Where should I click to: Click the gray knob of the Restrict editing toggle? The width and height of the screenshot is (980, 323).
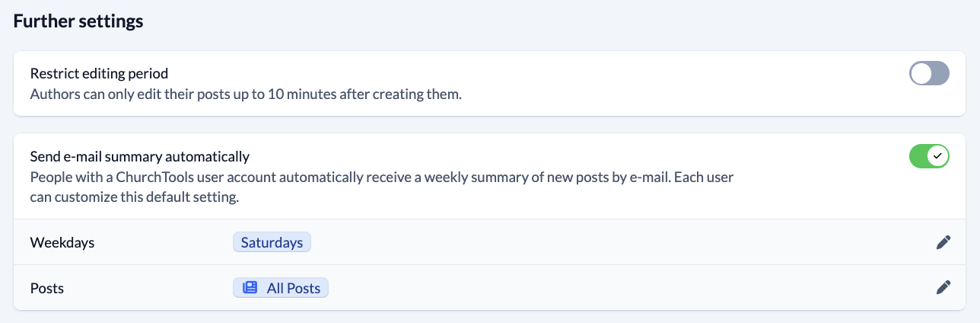click(921, 74)
